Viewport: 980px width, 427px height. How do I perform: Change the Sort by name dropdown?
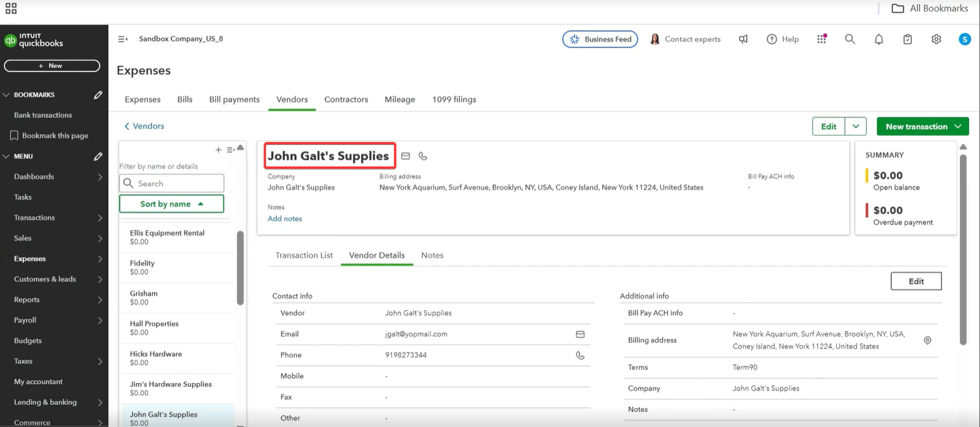[x=171, y=204]
